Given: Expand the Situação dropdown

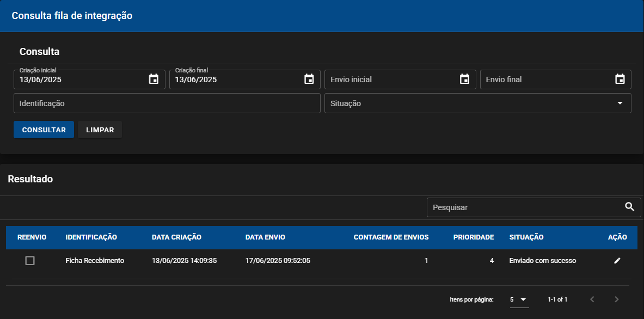Looking at the screenshot, I should 477,103.
